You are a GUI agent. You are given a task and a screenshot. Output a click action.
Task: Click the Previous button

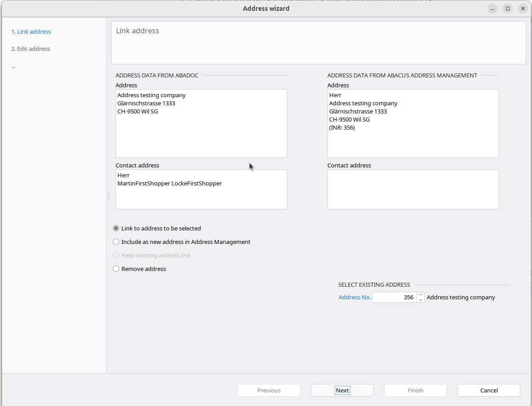(268, 390)
